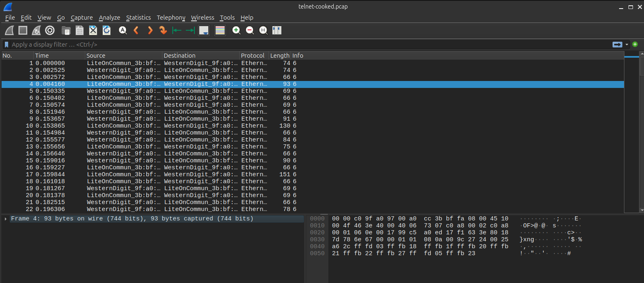Click the display filter bookmark icon

click(7, 45)
